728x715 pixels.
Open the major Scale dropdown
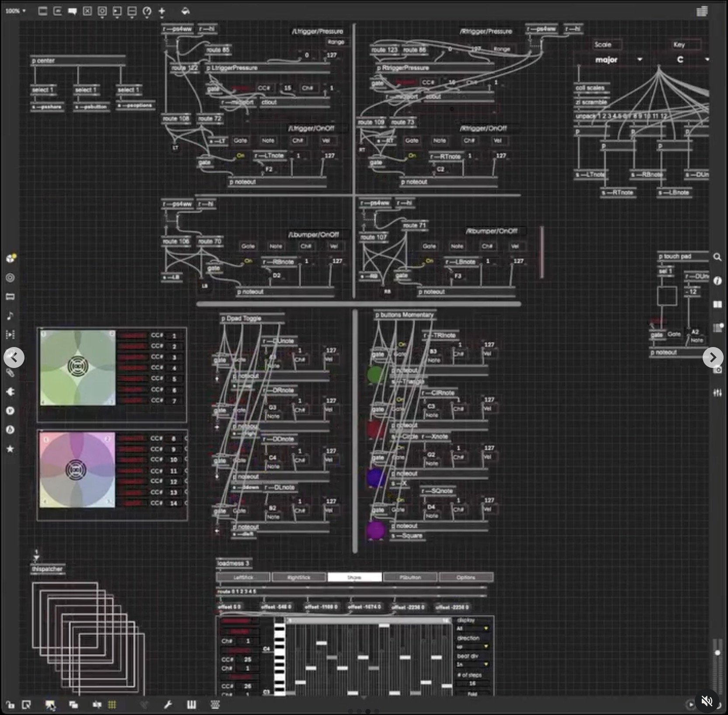click(618, 59)
